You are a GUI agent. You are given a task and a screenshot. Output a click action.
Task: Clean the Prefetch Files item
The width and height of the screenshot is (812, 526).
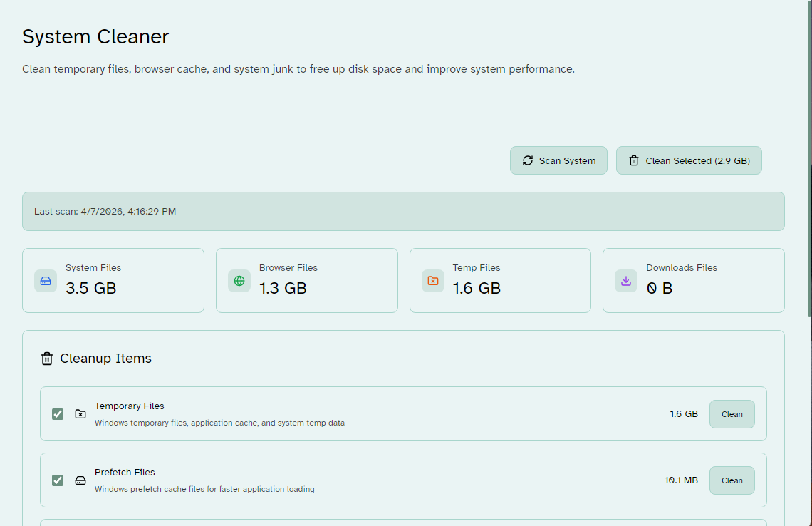[732, 480]
